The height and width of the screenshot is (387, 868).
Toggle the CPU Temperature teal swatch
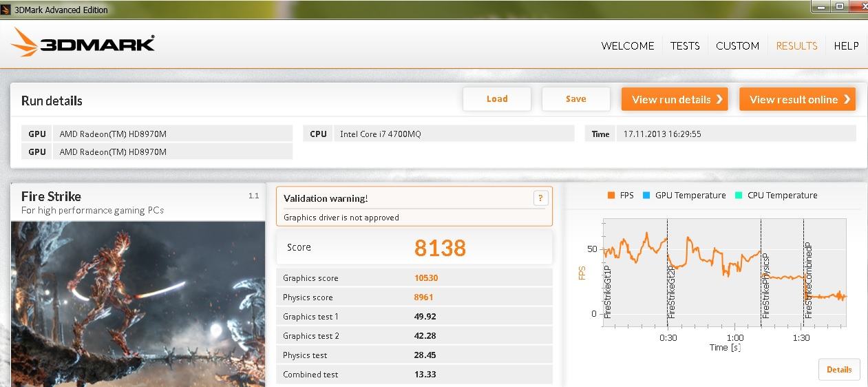click(739, 196)
